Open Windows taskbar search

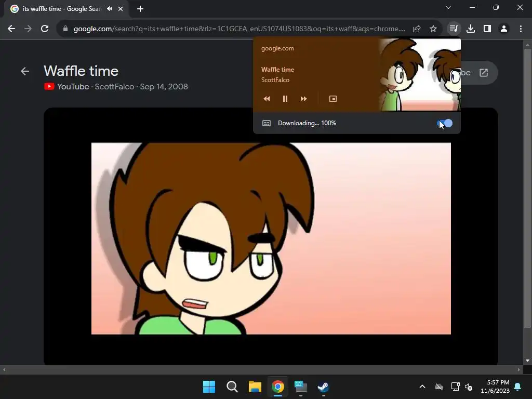[x=232, y=387]
